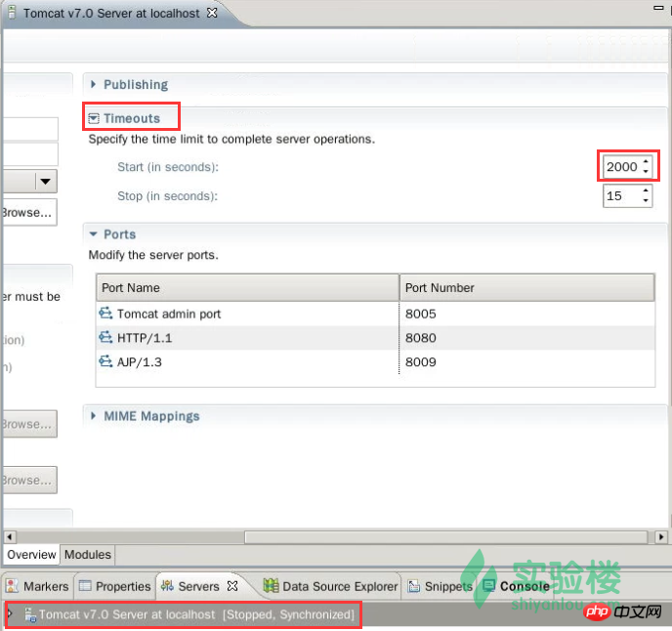Select the HTTP/1.1 port row
Image resolution: width=672 pixels, height=631 pixels.
[x=375, y=338]
